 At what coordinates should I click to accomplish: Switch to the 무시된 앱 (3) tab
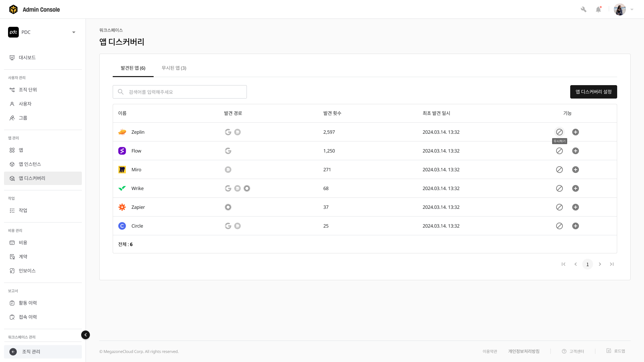(174, 68)
